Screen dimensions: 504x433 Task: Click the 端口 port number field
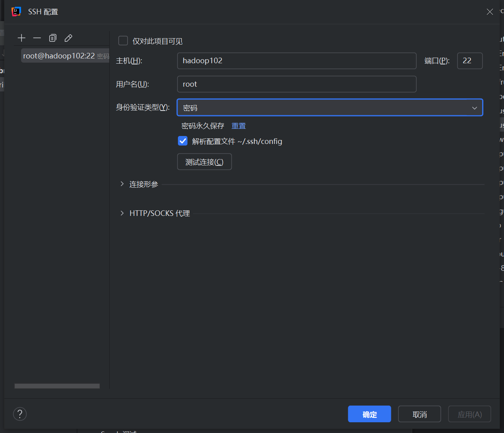point(469,60)
